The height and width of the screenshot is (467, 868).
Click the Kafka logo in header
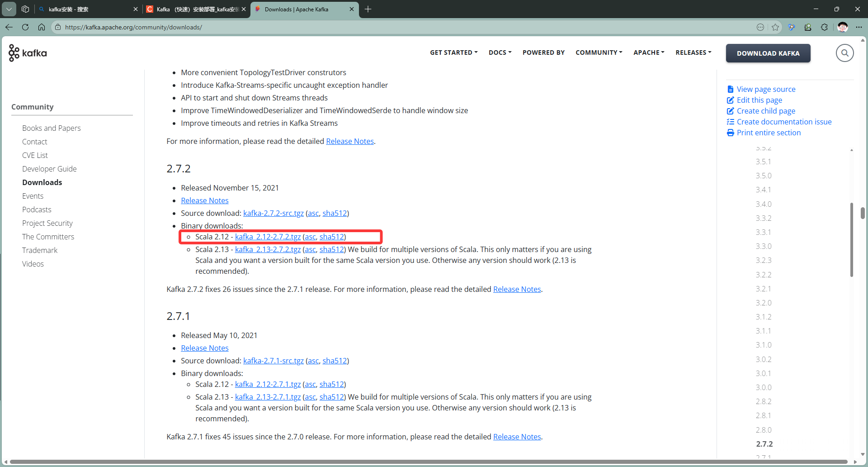[x=28, y=53]
